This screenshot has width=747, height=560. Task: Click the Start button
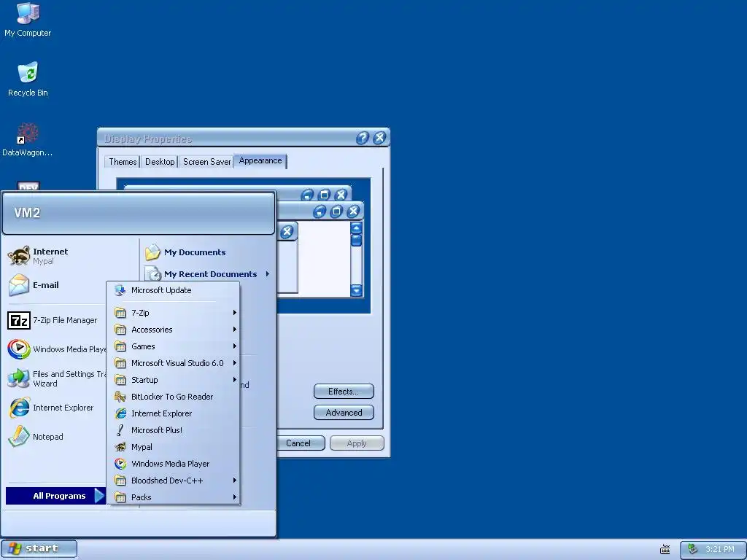click(x=39, y=549)
